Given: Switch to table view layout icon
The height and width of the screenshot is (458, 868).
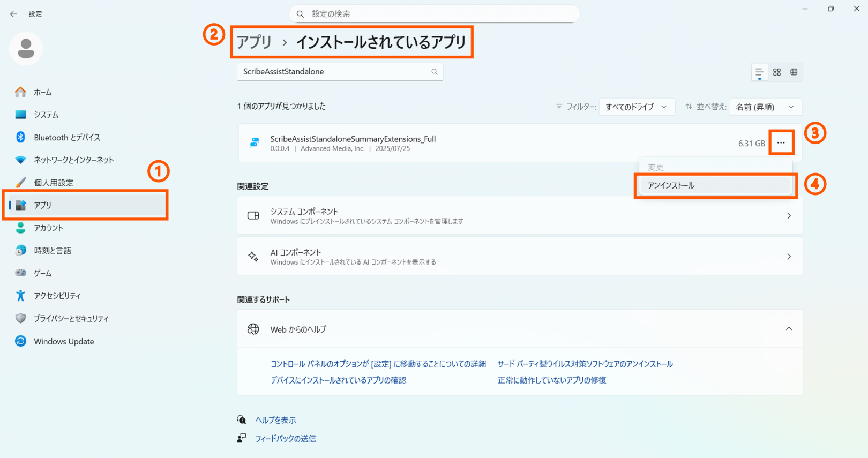Looking at the screenshot, I should pyautogui.click(x=794, y=72).
